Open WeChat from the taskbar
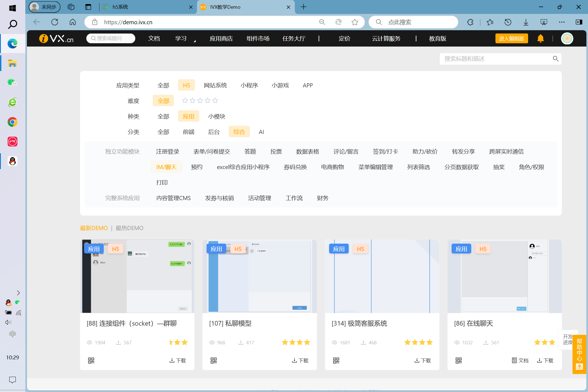This screenshot has width=588, height=392. coord(12,82)
